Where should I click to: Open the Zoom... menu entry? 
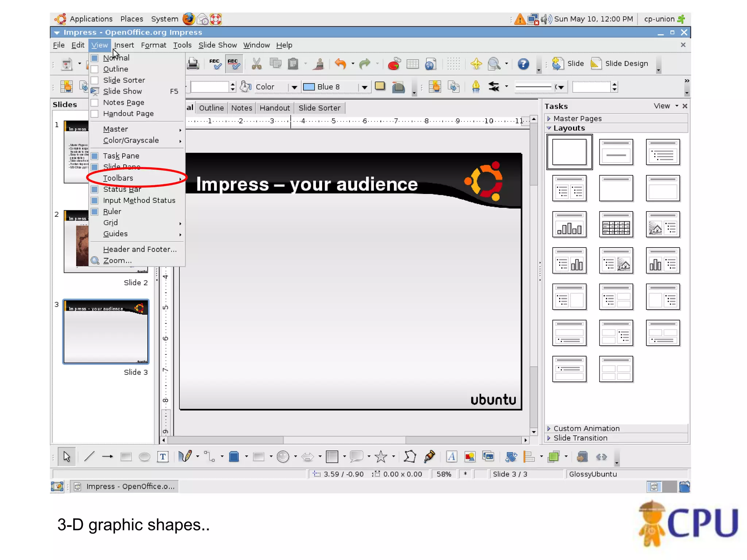[137, 261]
